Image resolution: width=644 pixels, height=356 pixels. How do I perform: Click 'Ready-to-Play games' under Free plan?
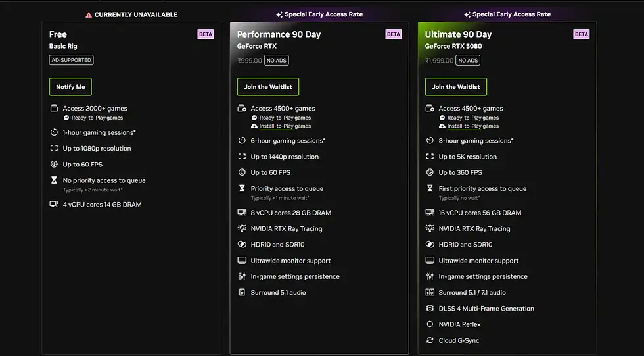coord(97,118)
